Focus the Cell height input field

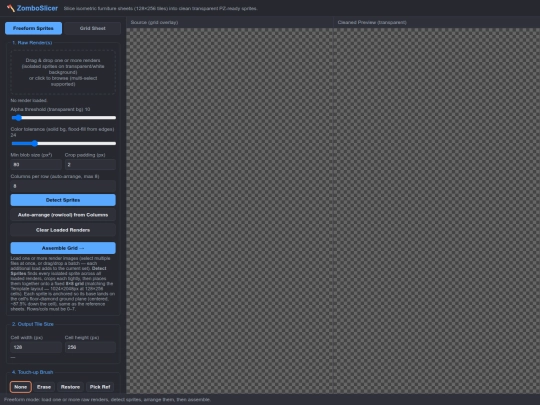click(90, 347)
